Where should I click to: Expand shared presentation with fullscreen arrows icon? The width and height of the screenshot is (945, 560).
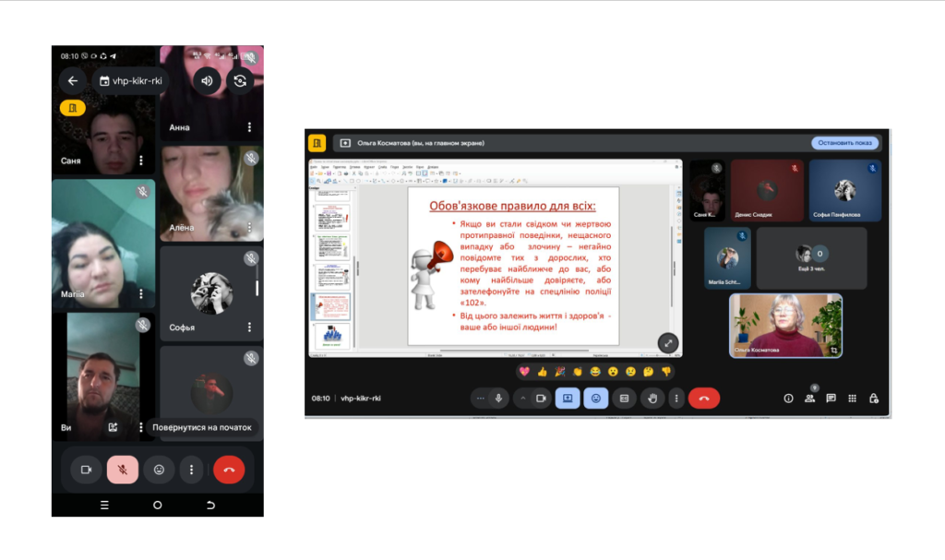click(x=668, y=342)
